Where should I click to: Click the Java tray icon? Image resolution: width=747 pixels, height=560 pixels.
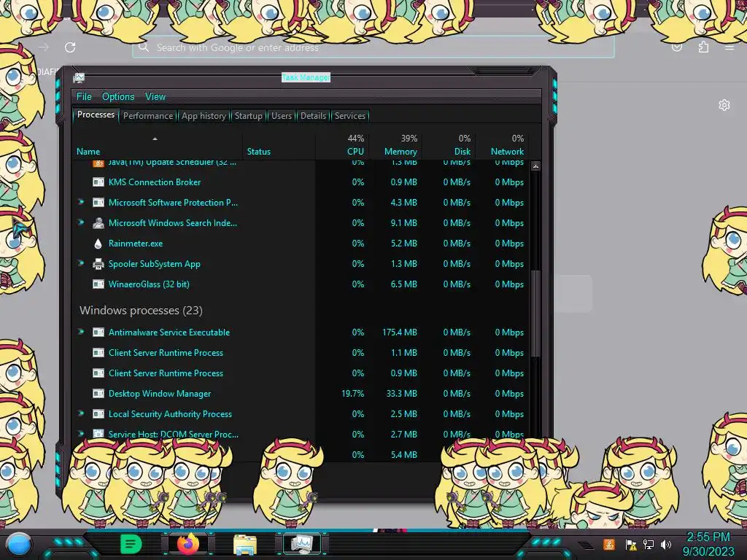tap(609, 544)
